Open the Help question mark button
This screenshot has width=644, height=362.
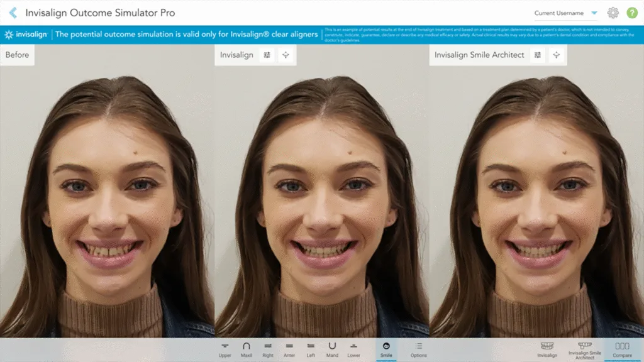(x=633, y=12)
